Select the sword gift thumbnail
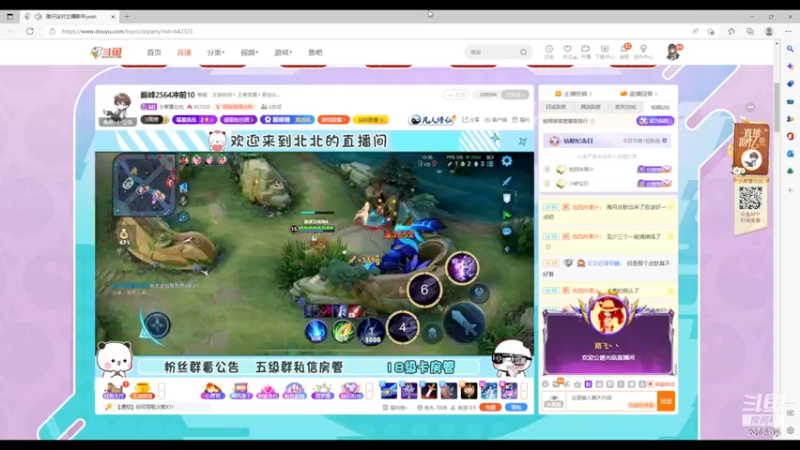Image resolution: width=800 pixels, height=450 pixels. [429, 391]
